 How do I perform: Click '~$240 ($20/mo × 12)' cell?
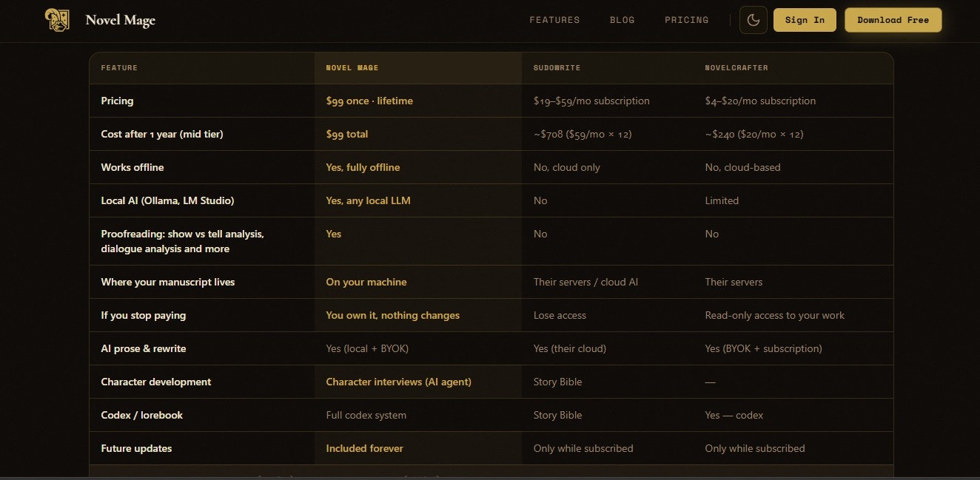tap(754, 134)
